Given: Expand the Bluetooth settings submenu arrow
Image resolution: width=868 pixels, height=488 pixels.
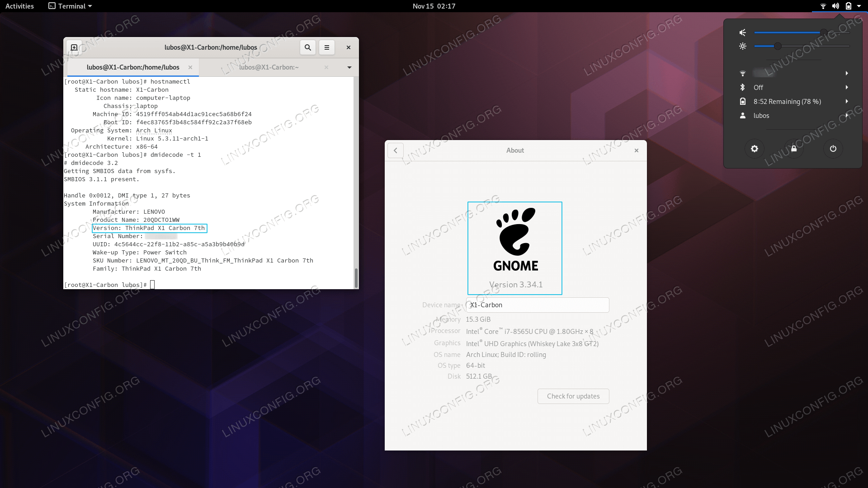Looking at the screenshot, I should point(847,88).
